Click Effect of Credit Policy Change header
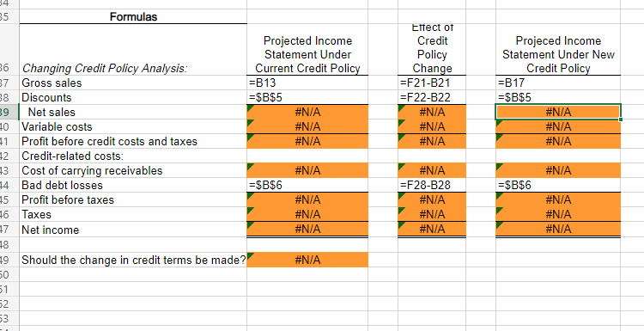Screen dimensions: 644x331 click(x=432, y=48)
